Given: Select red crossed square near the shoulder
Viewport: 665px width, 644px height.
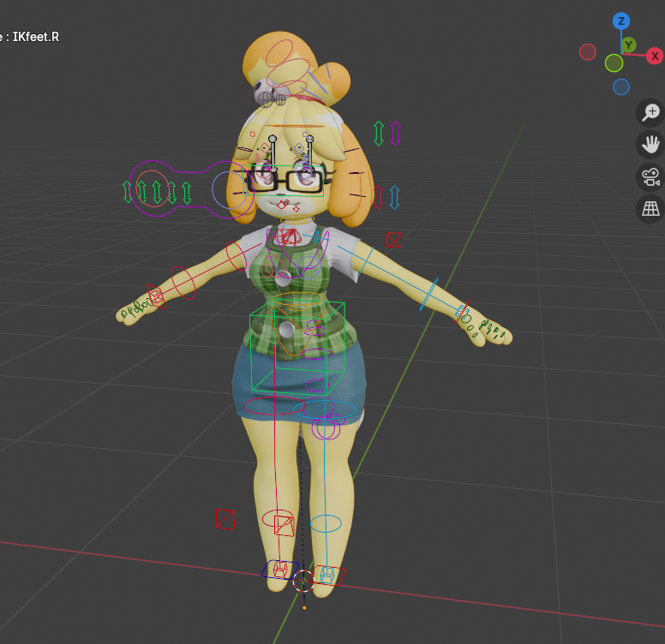Looking at the screenshot, I should [394, 241].
